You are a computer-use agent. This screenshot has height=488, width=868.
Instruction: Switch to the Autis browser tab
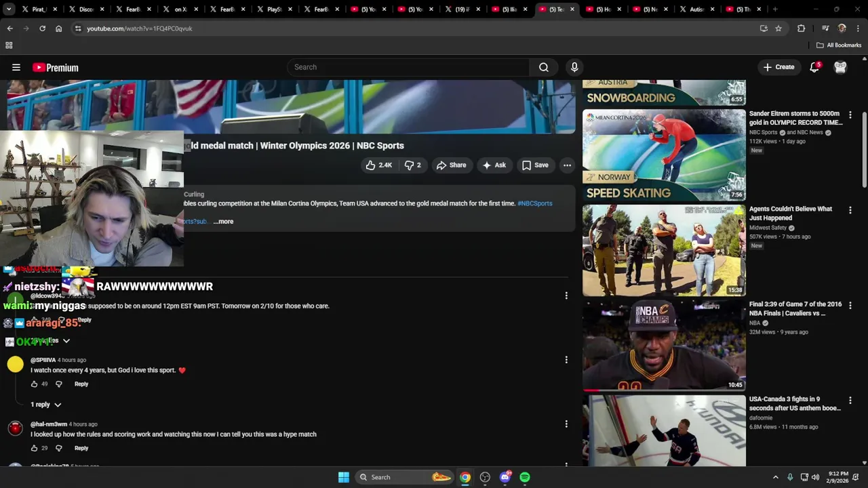[696, 9]
